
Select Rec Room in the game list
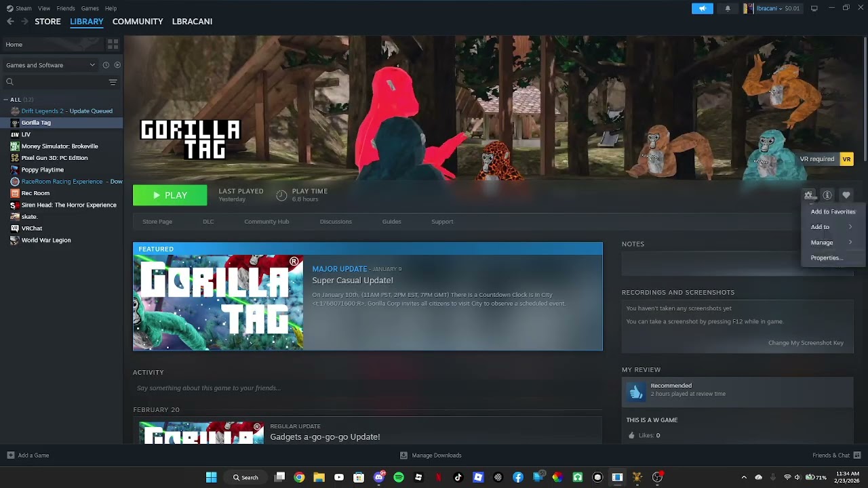tap(35, 193)
